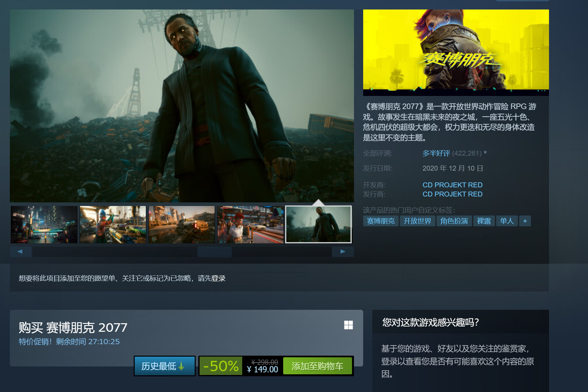Select the 赛博朋克 tag
This screenshot has width=588, height=392.
tap(381, 221)
